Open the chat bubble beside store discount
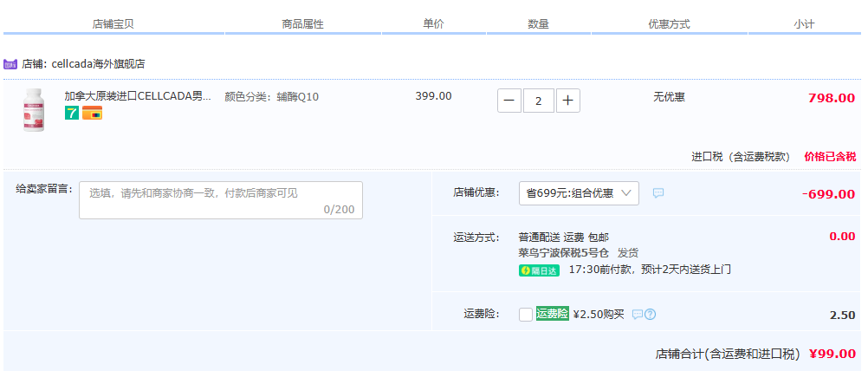Screen dimensions: 868x371 (x=658, y=193)
